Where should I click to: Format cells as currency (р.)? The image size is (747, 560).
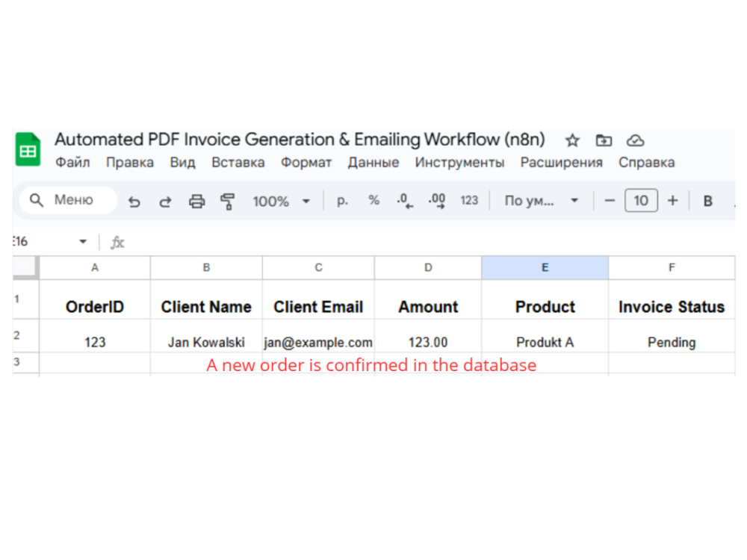coord(343,200)
